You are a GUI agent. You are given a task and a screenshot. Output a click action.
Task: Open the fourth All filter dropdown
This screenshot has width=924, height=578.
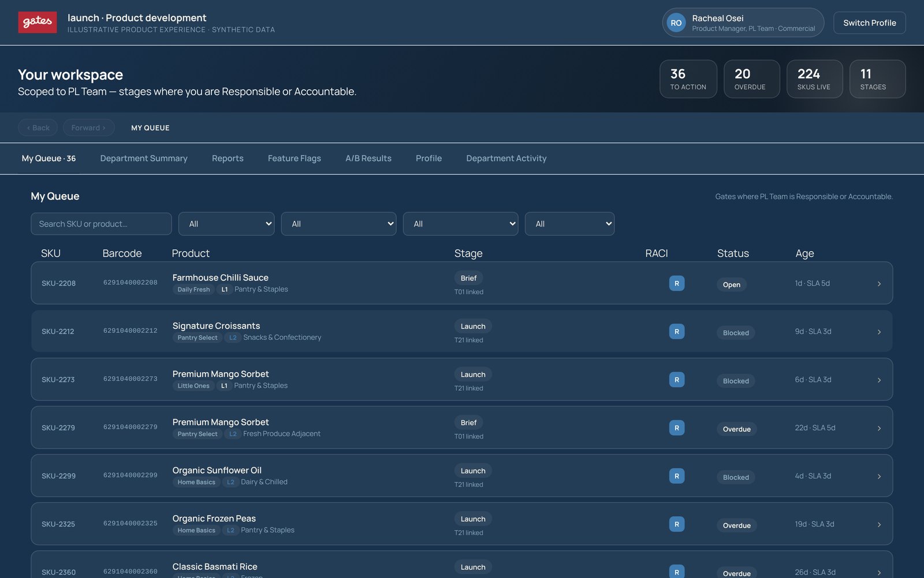pyautogui.click(x=569, y=224)
